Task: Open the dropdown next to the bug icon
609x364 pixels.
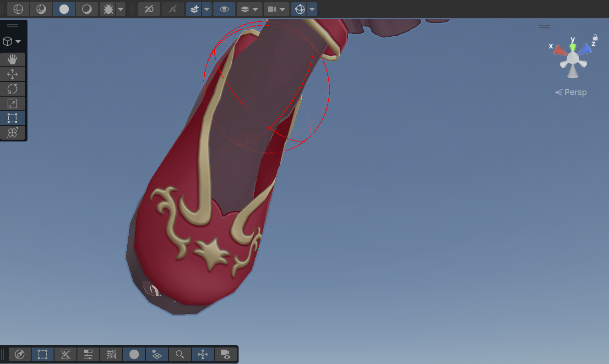Action: [x=120, y=9]
